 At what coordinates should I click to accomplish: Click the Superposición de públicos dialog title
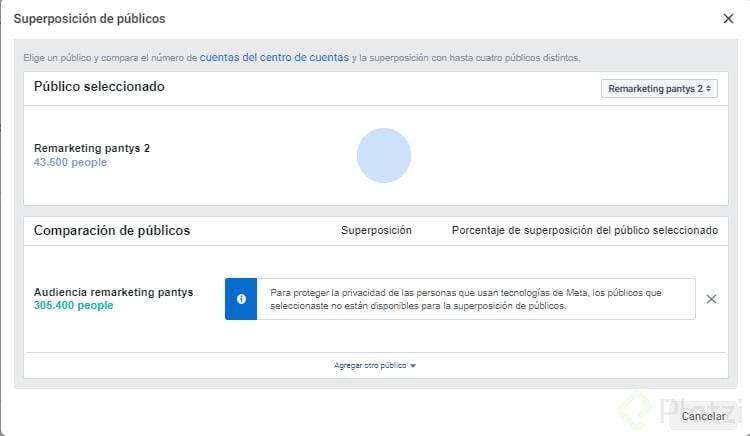coord(89,19)
